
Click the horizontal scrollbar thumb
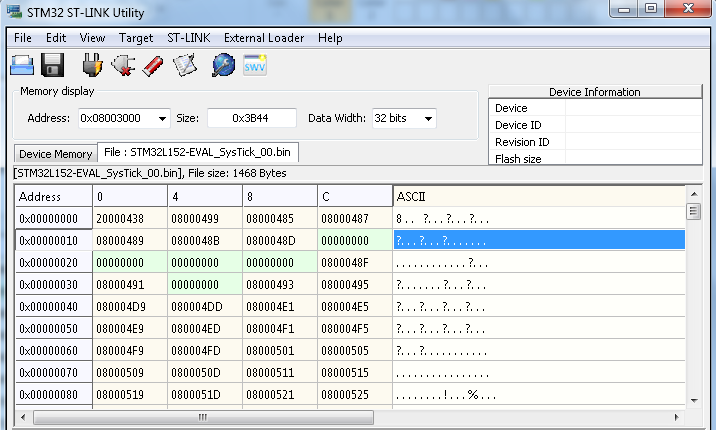[x=203, y=417]
